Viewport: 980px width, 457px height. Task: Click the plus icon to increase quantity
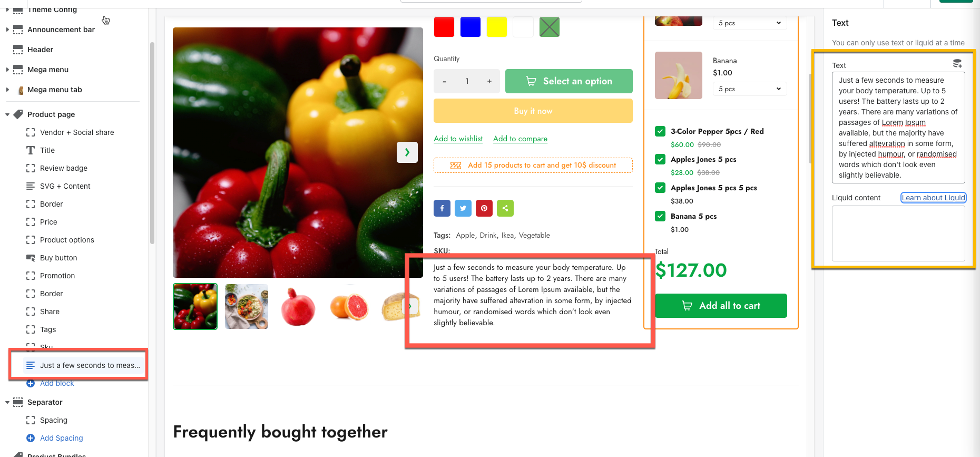pos(489,81)
